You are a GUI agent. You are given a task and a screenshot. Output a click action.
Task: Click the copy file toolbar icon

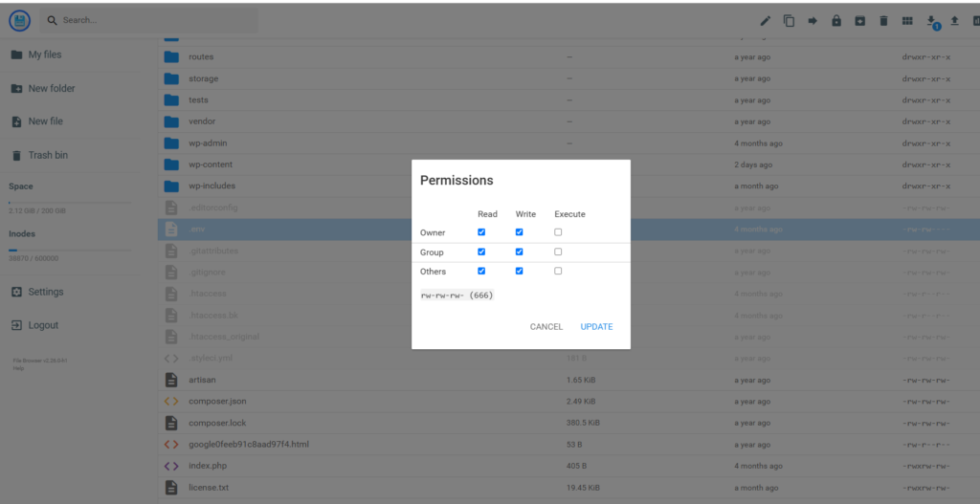click(x=790, y=21)
